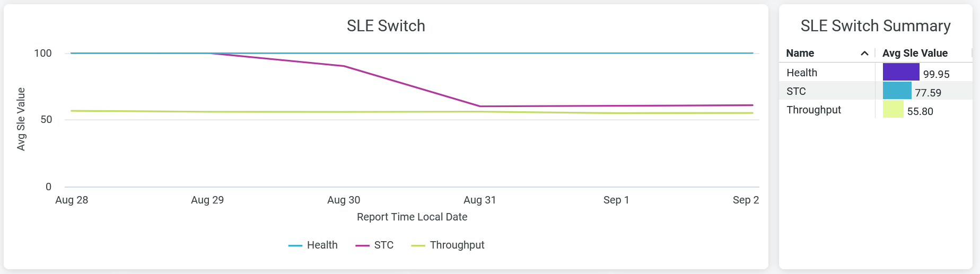Click the column resize handle after Avg Sle Value
Viewport: 980px width, 274px height.
(x=972, y=53)
